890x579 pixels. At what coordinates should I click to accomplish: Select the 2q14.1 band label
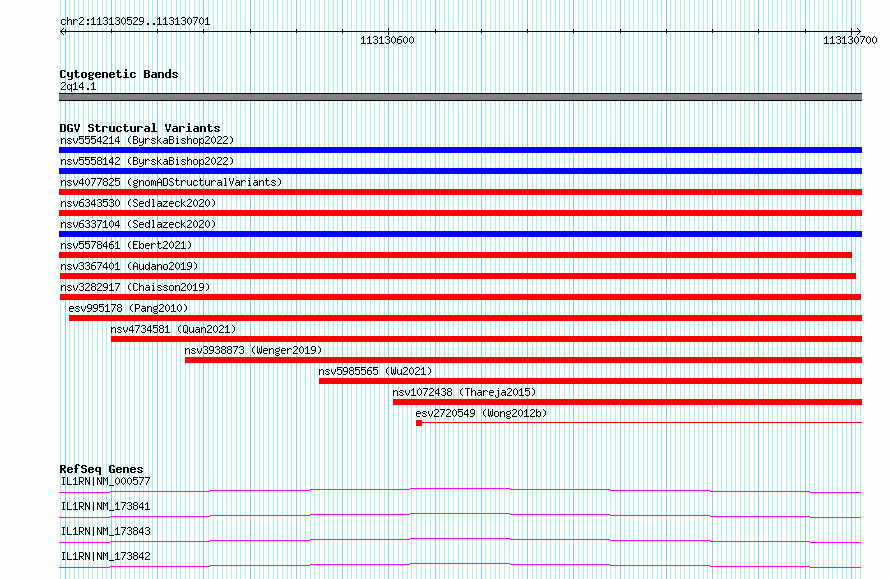pos(78,86)
